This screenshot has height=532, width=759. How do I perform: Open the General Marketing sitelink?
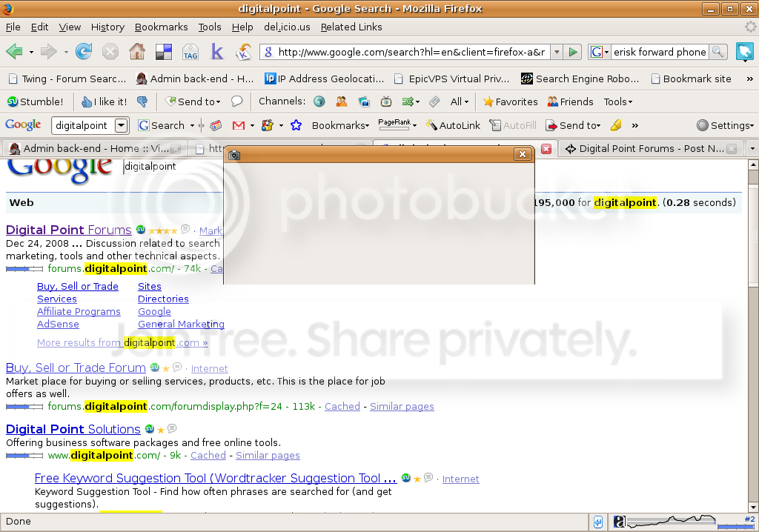coord(181,325)
